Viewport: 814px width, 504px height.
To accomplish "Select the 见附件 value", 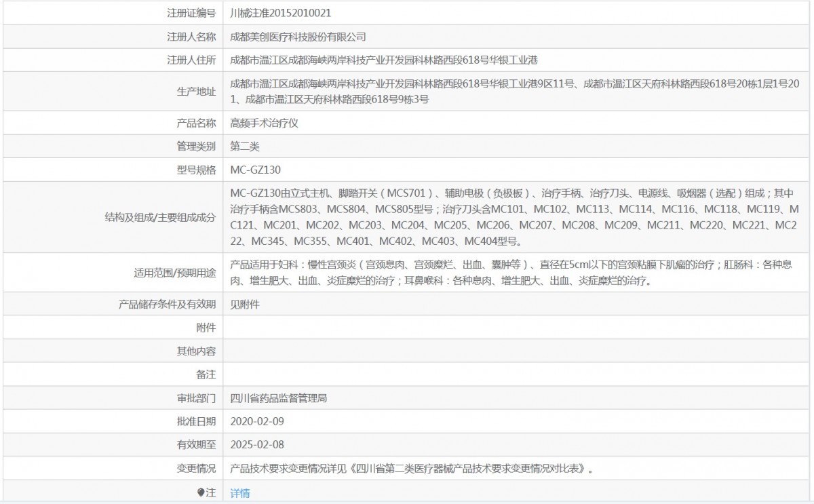I will point(245,305).
